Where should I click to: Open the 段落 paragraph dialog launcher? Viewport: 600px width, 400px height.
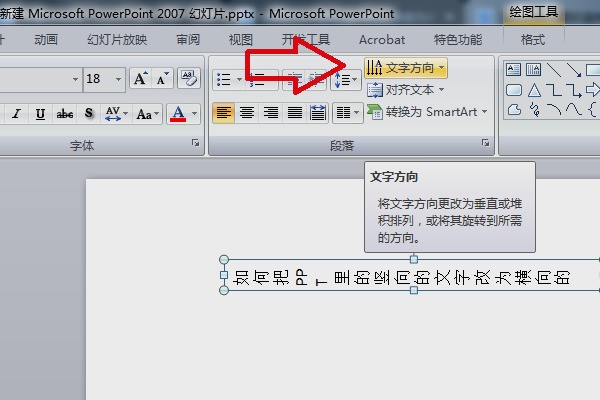pyautogui.click(x=486, y=143)
